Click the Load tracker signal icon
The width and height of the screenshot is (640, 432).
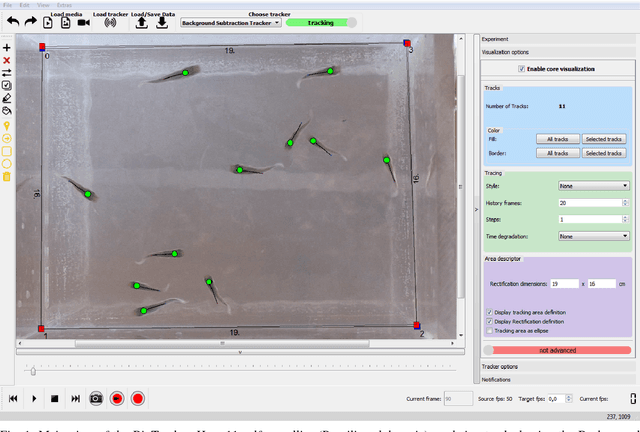pyautogui.click(x=110, y=23)
